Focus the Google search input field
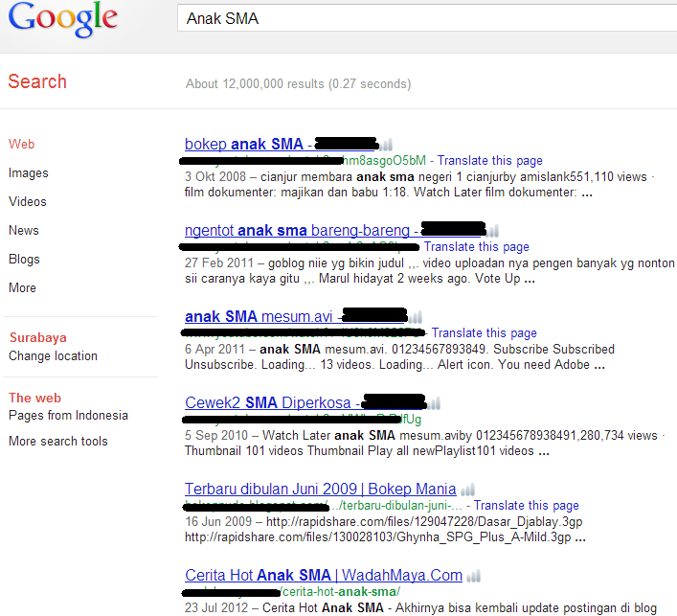Screen dimensions: 677x616 427,18
